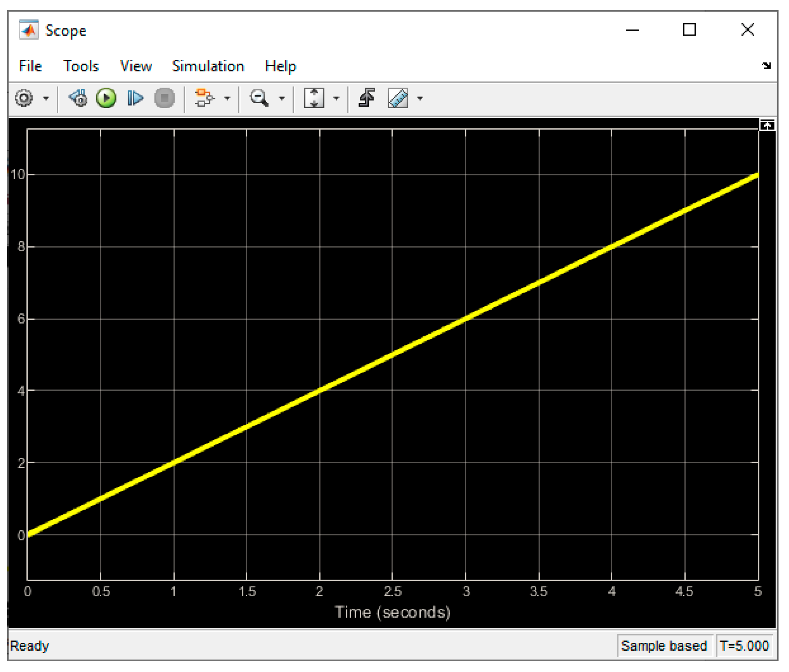Select the Zoom magnifier tool
Screen dimensions: 789x672
[259, 98]
